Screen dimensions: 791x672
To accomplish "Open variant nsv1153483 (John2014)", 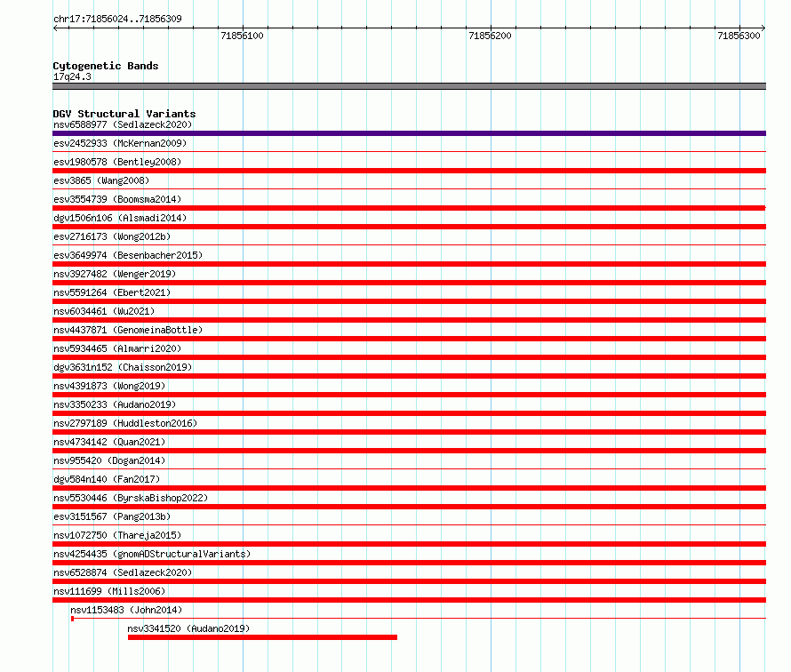I will pos(126,610).
